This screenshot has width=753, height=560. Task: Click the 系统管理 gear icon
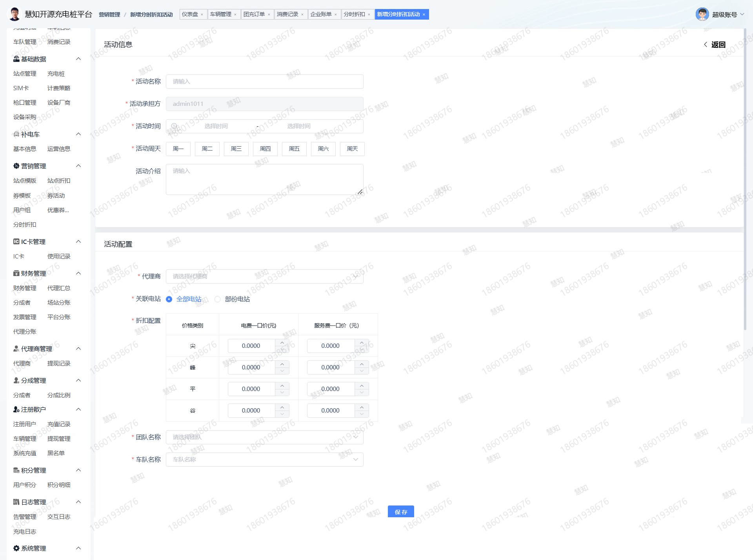(16, 548)
